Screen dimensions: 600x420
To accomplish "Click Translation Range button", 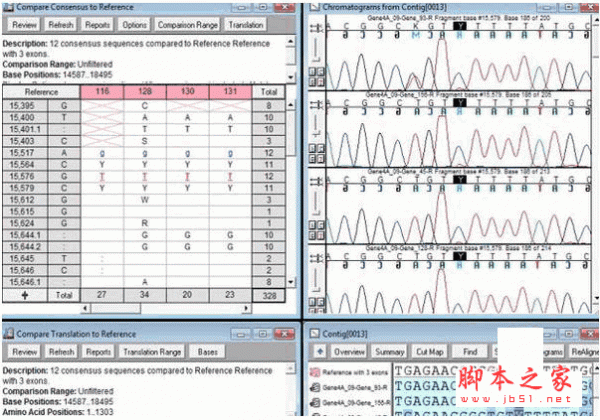I will tap(152, 352).
